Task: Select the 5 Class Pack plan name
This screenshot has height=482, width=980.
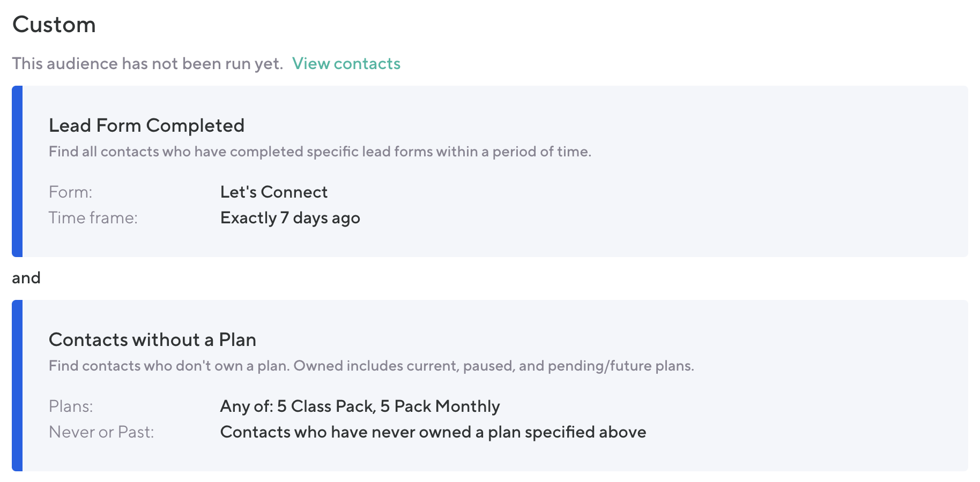Action: pyautogui.click(x=325, y=406)
